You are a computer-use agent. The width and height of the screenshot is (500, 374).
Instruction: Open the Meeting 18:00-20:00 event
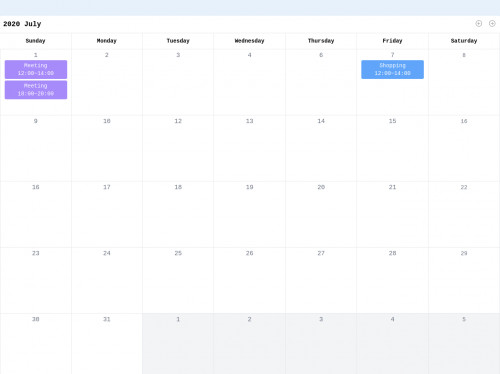[x=36, y=90]
